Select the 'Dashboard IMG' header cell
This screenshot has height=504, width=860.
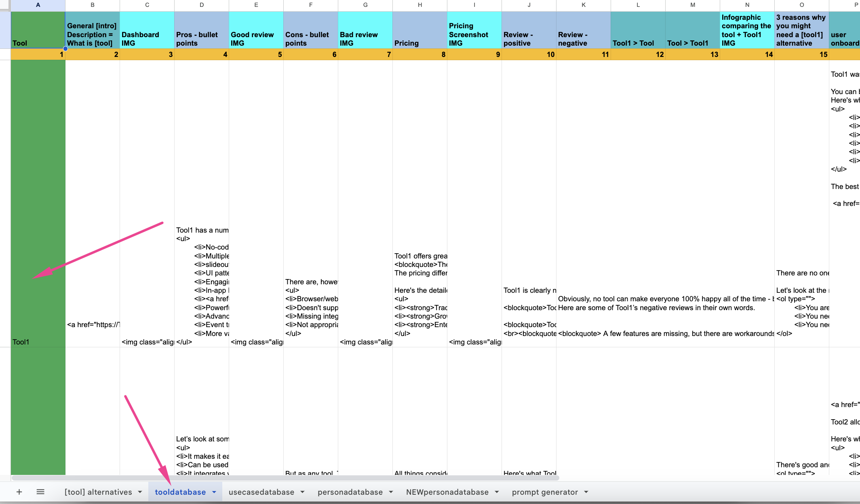pos(147,30)
